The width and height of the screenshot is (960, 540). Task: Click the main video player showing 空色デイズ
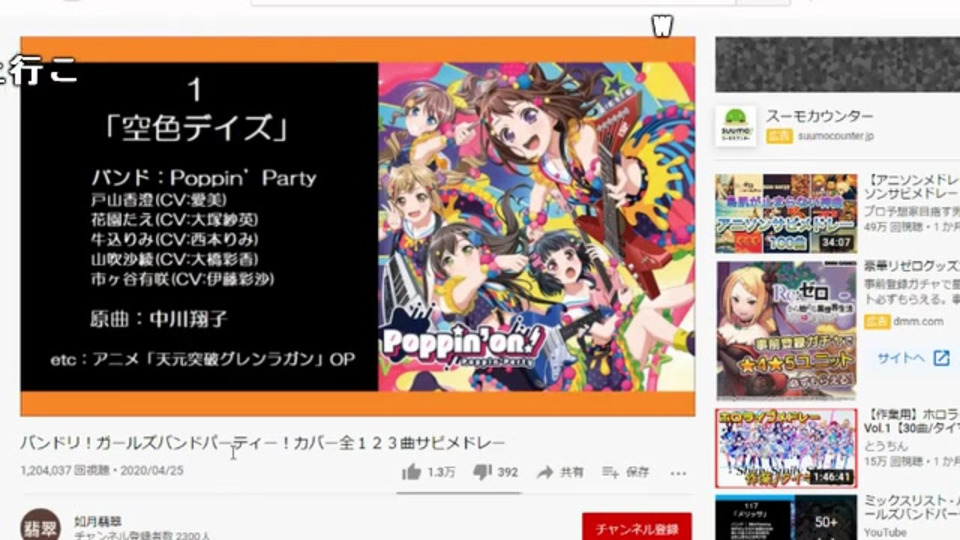tap(358, 227)
